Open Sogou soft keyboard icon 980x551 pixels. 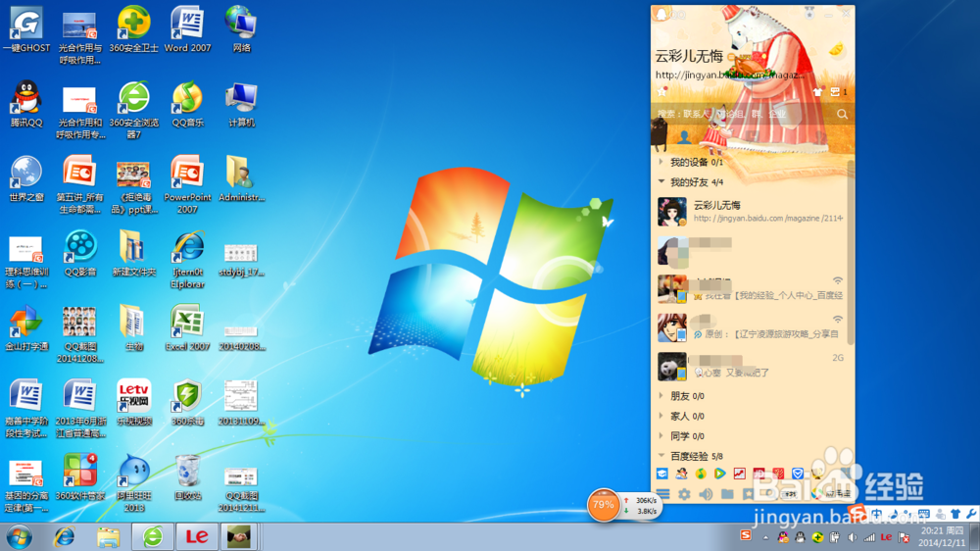(924, 514)
